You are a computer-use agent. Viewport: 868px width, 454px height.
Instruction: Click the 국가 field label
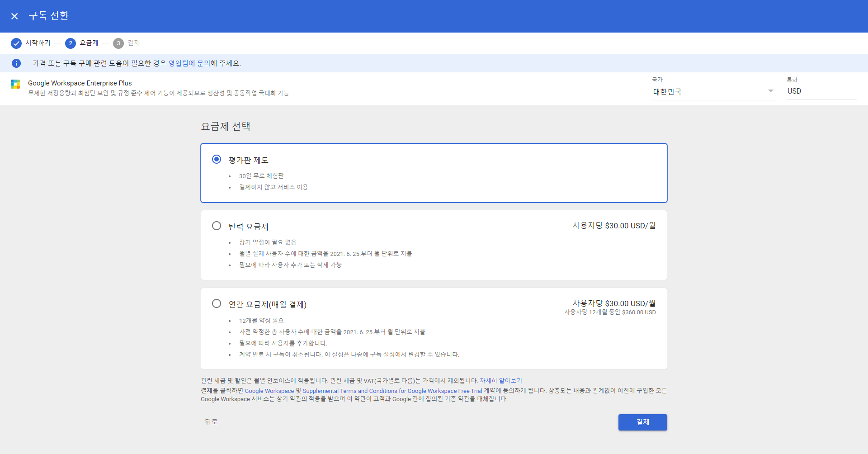[657, 80]
